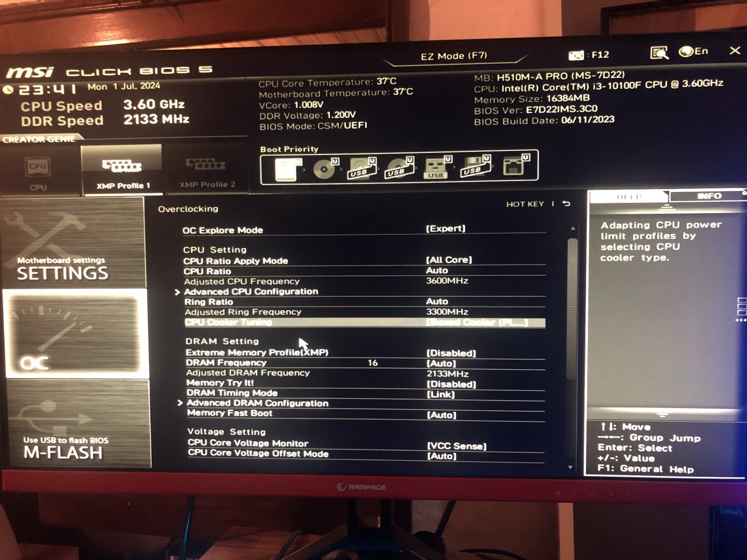Click the date Mon 1 Jul, 2024
This screenshot has width=747, height=560.
[124, 87]
